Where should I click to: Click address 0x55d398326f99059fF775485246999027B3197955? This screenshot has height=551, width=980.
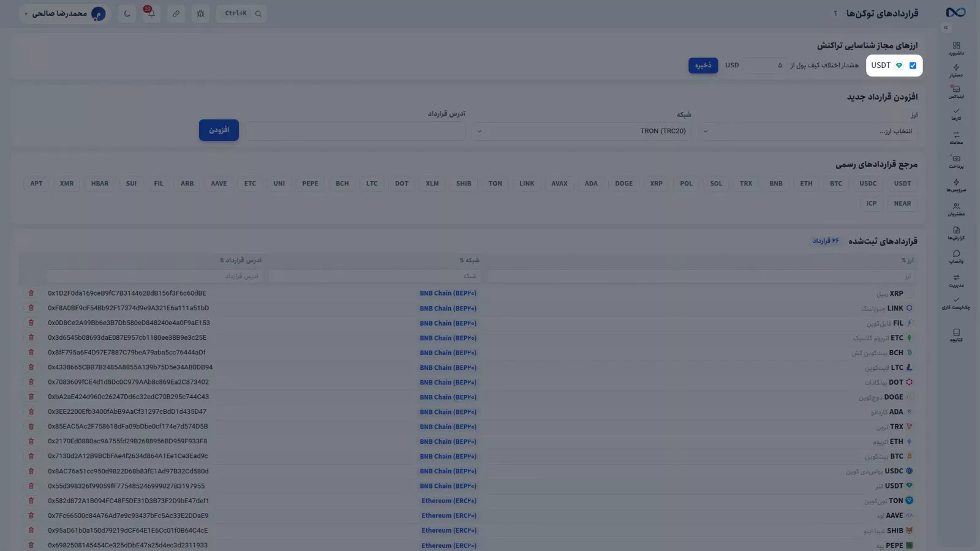126,486
